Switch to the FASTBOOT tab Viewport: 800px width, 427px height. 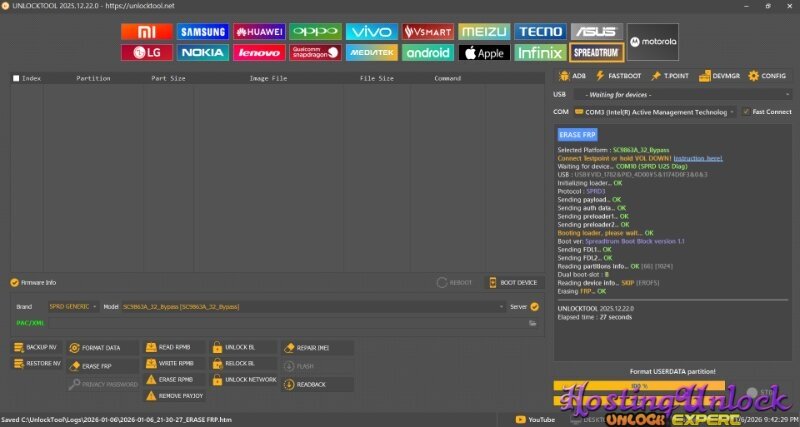point(620,75)
